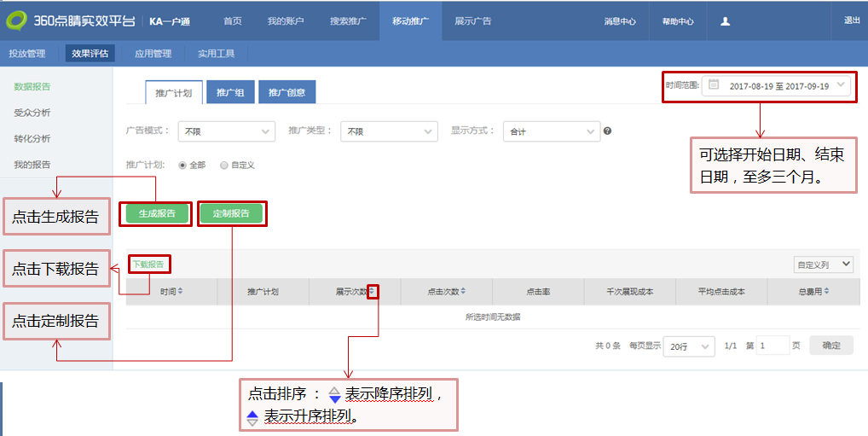This screenshot has height=436, width=868.
Task: Click help icon beside 显示方式 dropdown
Action: point(607,131)
